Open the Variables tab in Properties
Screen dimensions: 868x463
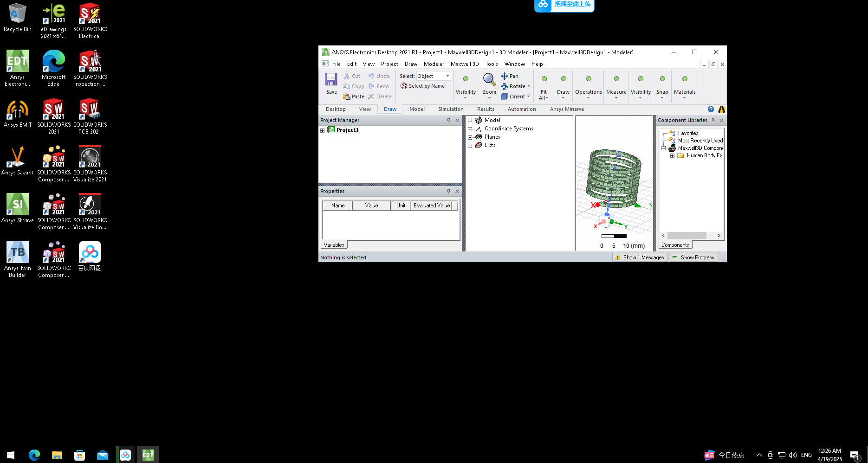pyautogui.click(x=334, y=245)
